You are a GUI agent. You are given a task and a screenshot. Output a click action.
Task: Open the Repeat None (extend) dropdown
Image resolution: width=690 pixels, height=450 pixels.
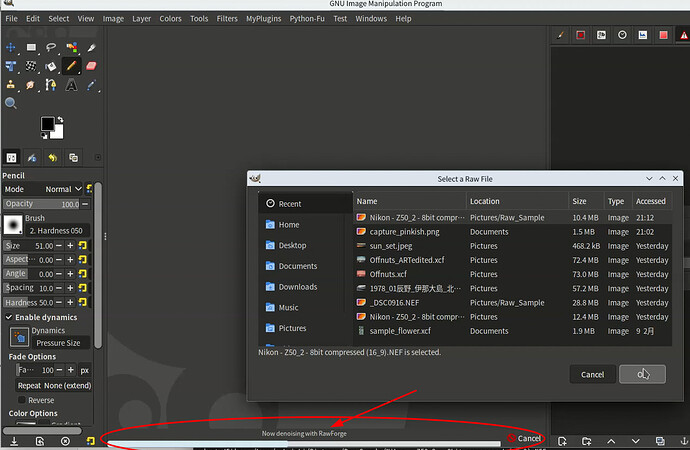54,385
